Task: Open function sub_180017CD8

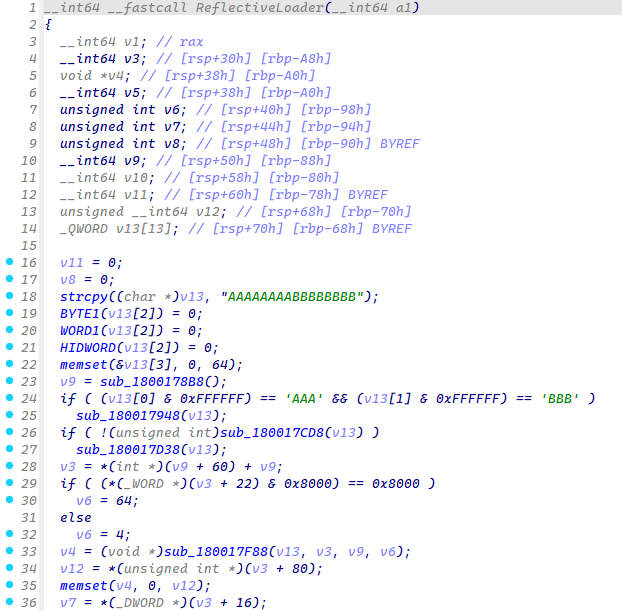Action: pyautogui.click(x=272, y=432)
